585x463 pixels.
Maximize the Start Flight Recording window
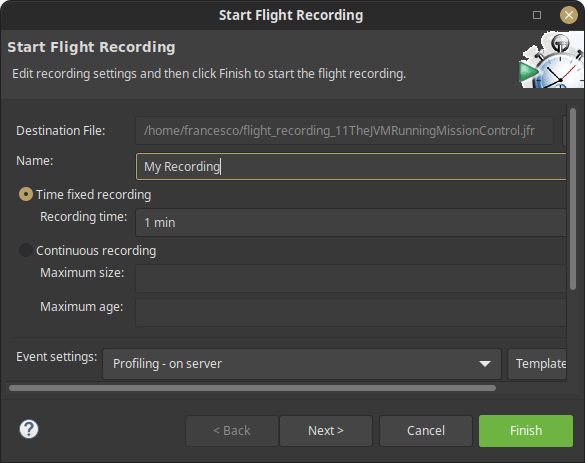click(x=537, y=15)
